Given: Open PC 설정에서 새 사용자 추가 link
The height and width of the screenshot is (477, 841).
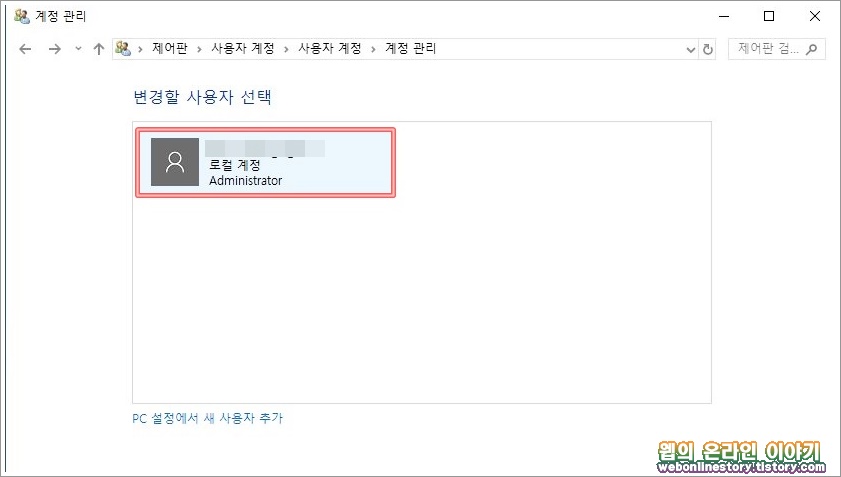Looking at the screenshot, I should pos(208,418).
